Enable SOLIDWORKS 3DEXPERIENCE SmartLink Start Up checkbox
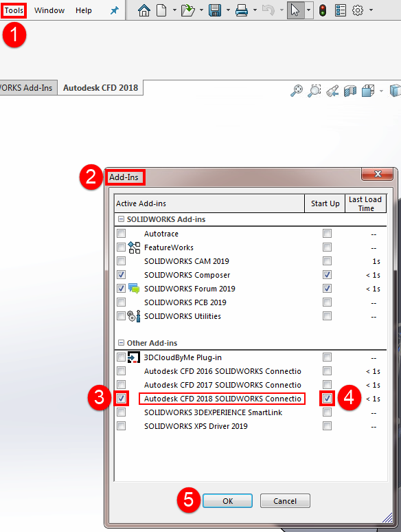 pyautogui.click(x=327, y=412)
